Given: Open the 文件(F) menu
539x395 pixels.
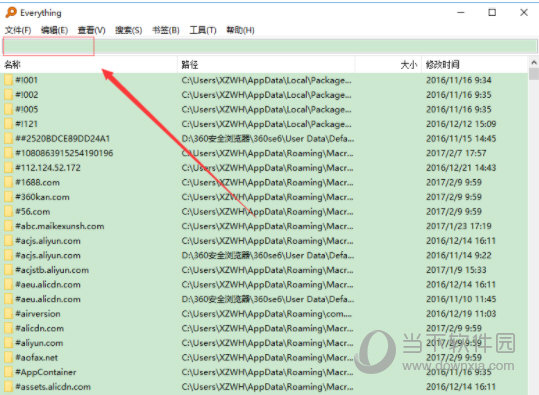Looking at the screenshot, I should point(18,30).
